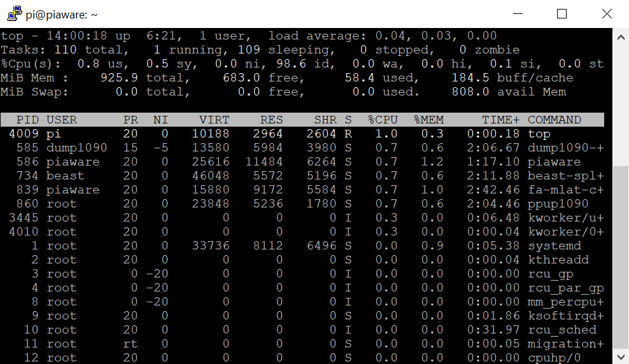Click the 'systemd' command

pyautogui.click(x=555, y=246)
